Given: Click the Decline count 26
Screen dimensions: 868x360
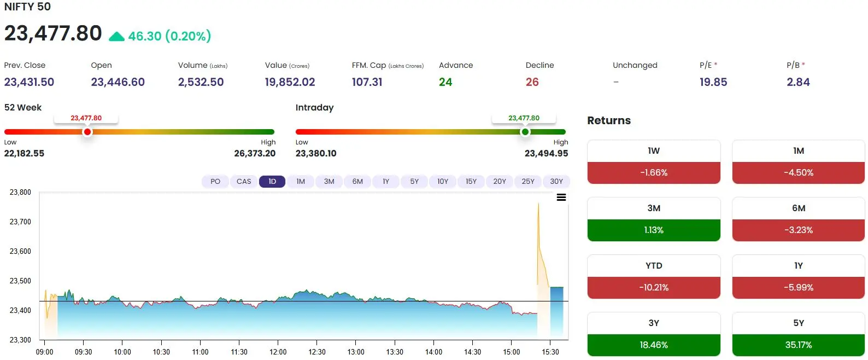Looking at the screenshot, I should (x=532, y=82).
